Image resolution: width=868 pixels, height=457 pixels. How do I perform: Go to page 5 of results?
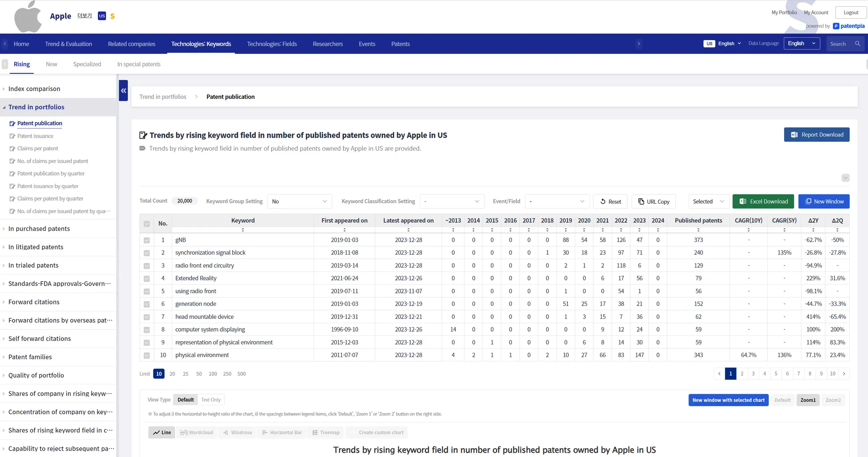pos(776,374)
